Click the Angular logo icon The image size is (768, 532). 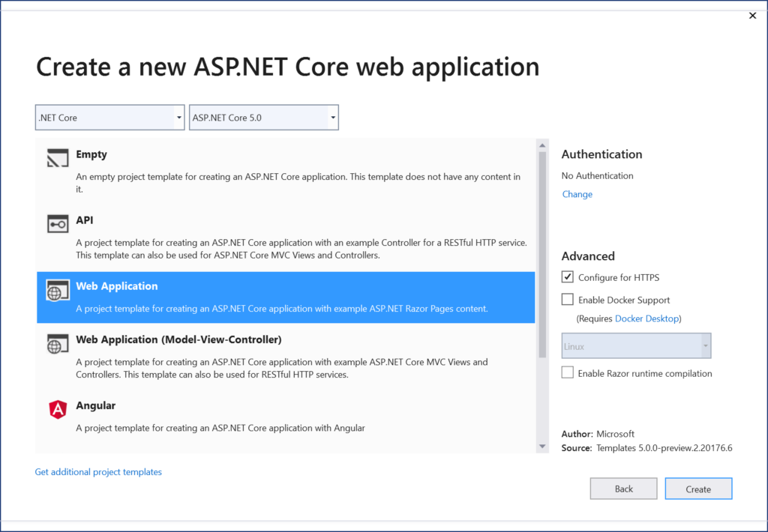tap(58, 409)
